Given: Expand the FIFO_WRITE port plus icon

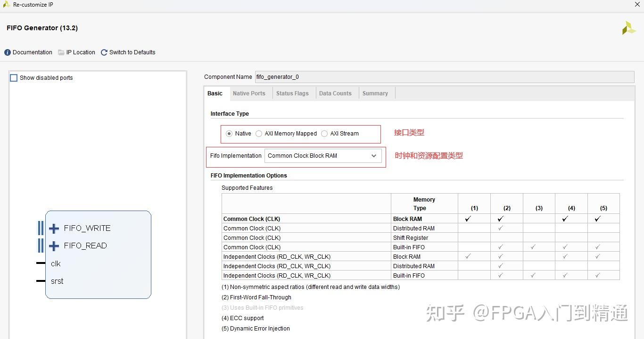Looking at the screenshot, I should pos(54,229).
